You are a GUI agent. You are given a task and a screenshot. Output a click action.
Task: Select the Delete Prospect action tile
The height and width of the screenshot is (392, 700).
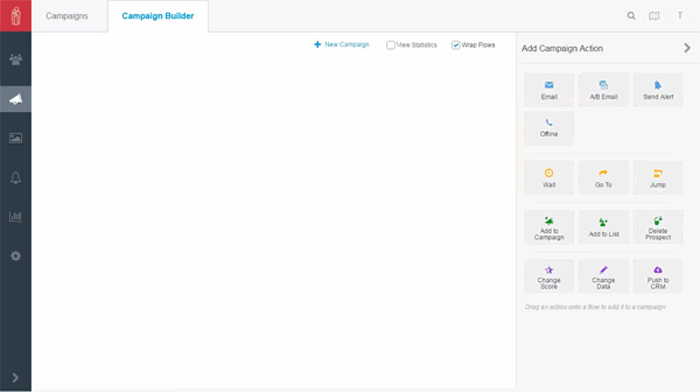(x=658, y=227)
